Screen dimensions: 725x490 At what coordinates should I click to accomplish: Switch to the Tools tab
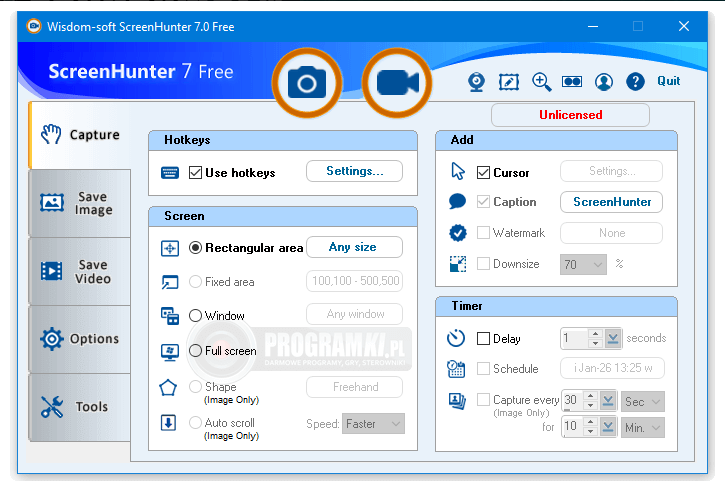pos(80,407)
